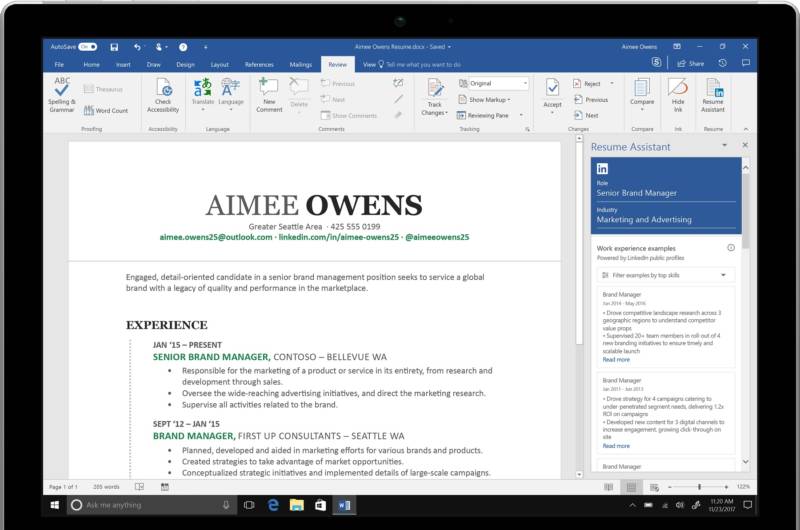Click the zoom out minus button

669,487
